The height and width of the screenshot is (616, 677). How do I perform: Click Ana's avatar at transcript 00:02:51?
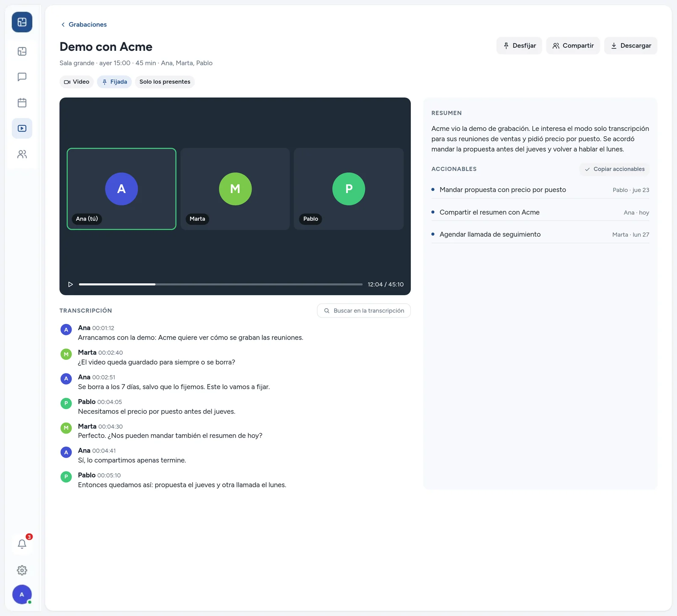(x=66, y=379)
